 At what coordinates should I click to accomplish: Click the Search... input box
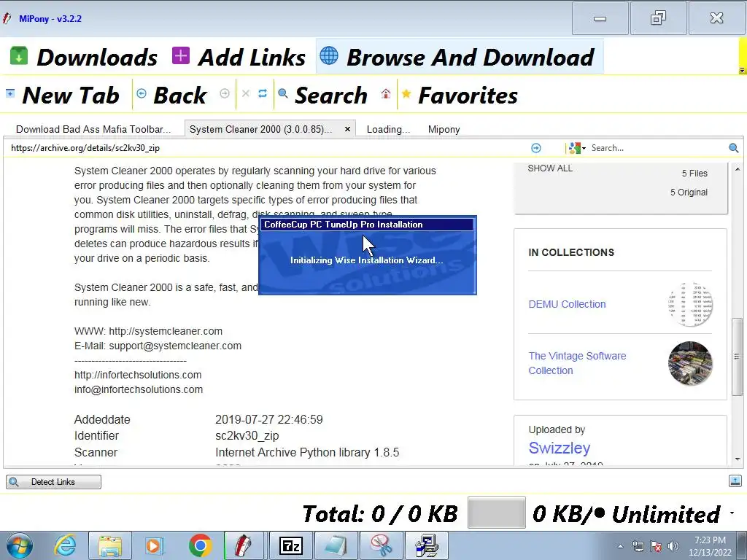tap(657, 148)
